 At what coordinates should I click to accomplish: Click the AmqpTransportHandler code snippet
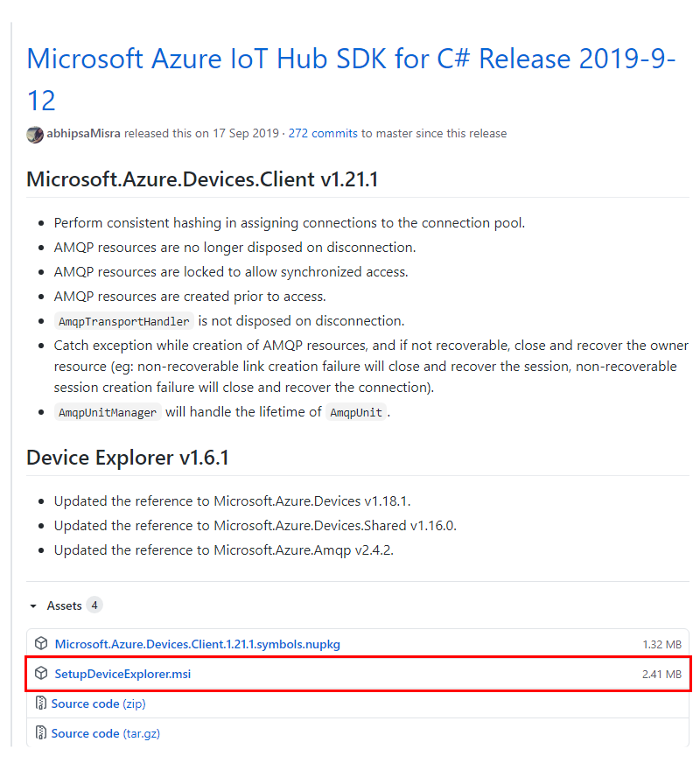point(123,321)
